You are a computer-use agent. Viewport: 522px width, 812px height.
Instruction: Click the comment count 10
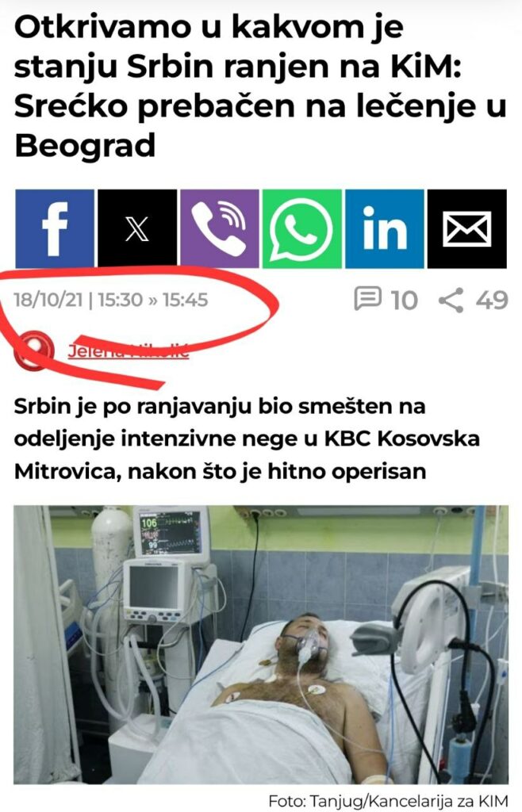click(x=404, y=301)
